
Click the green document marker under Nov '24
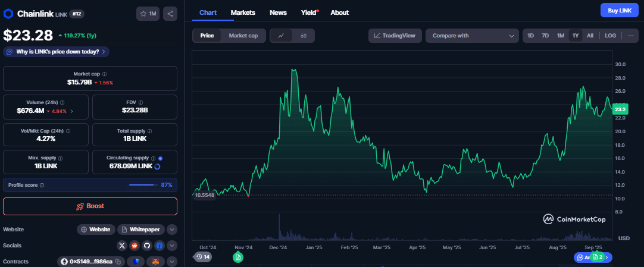238,257
